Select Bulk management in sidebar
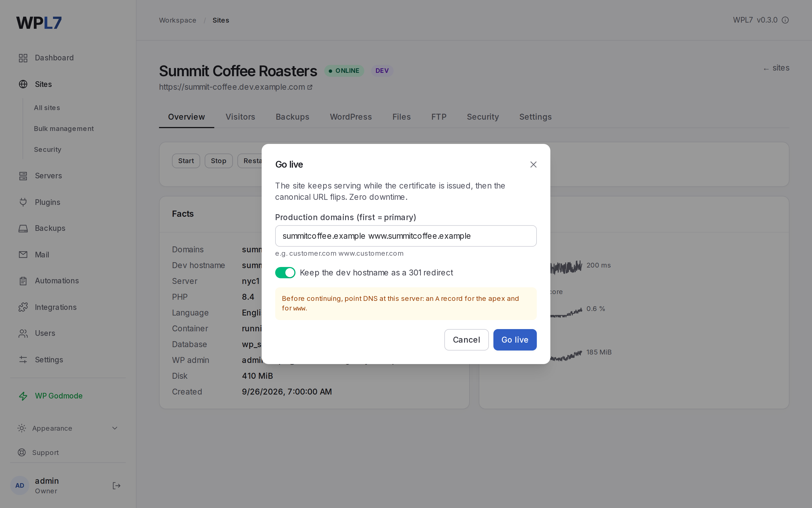Viewport: 812px width, 508px height. [64, 129]
